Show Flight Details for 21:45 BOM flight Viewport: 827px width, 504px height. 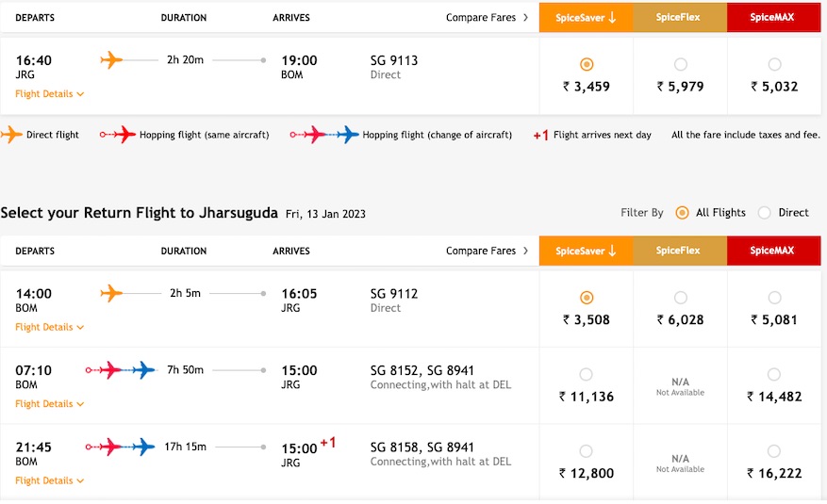tap(49, 480)
